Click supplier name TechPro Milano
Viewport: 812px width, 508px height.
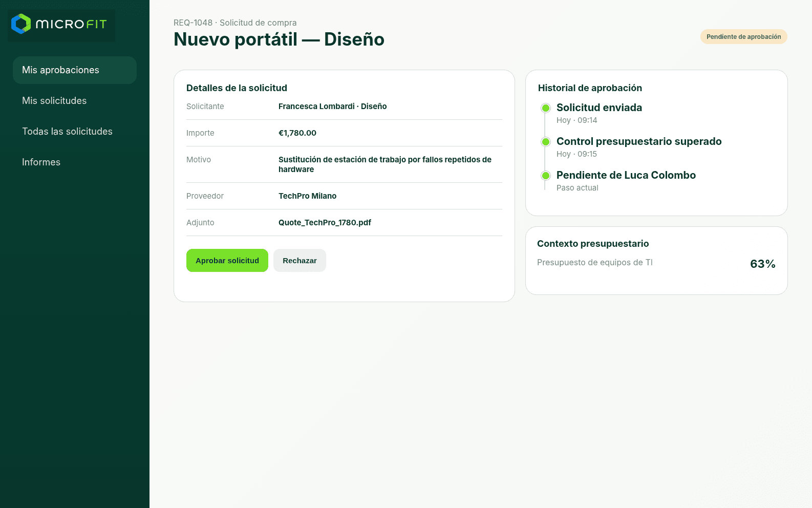(x=307, y=196)
